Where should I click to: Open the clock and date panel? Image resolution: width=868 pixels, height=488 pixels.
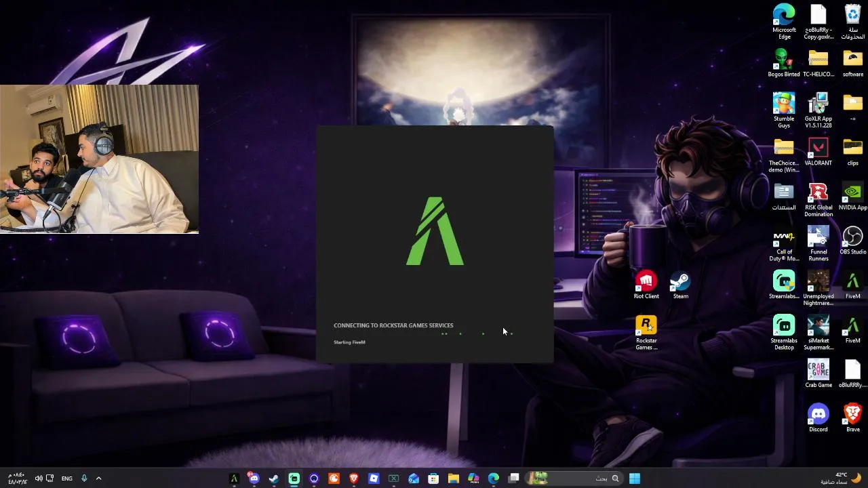tap(16, 479)
